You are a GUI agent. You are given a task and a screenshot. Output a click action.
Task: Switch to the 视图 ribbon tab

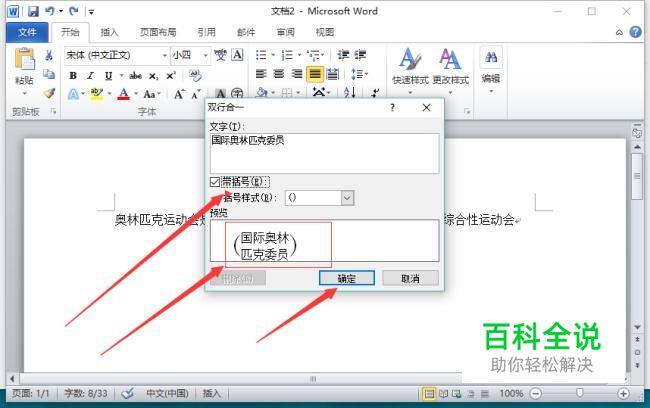coord(325,32)
